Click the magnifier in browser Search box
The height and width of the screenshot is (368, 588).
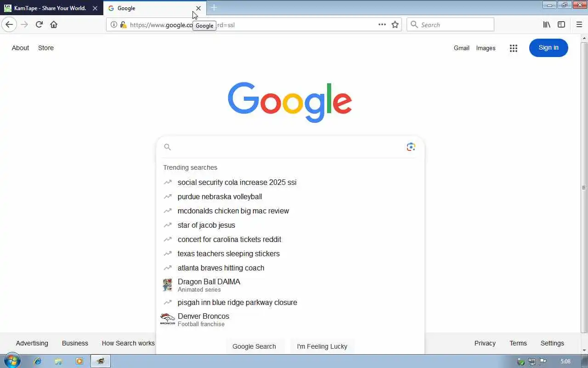coord(414,25)
